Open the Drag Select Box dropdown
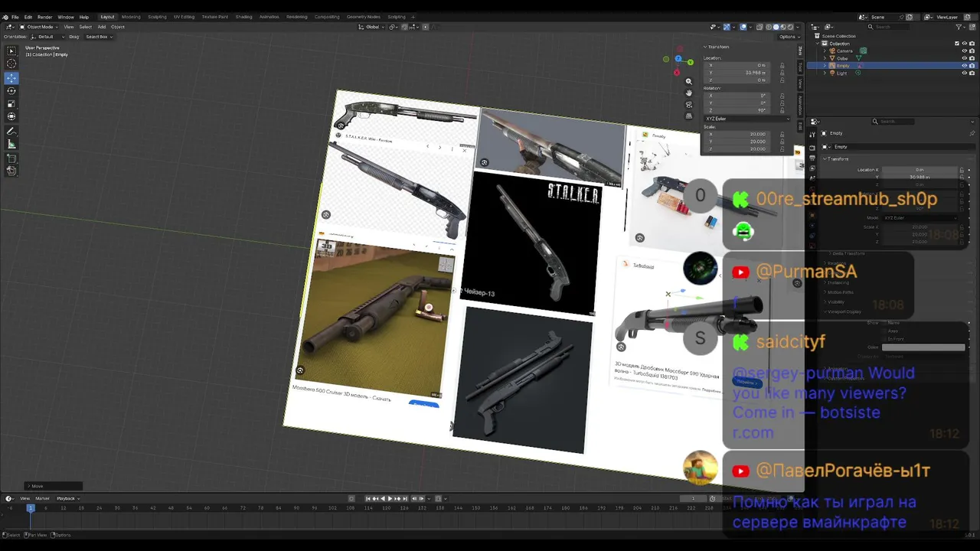The width and height of the screenshot is (980, 551). pyautogui.click(x=99, y=37)
